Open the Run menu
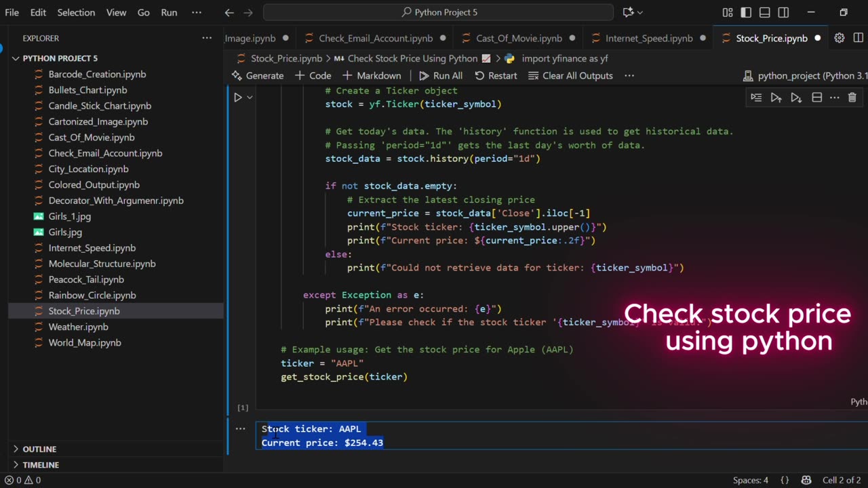The height and width of the screenshot is (488, 868). [169, 12]
